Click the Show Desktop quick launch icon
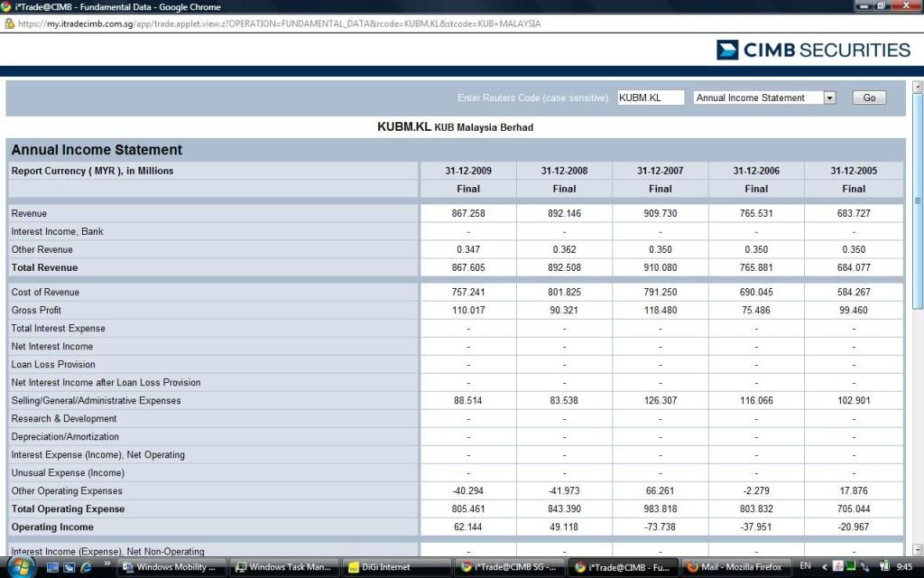Viewport: 924px width, 578px height. (x=52, y=567)
